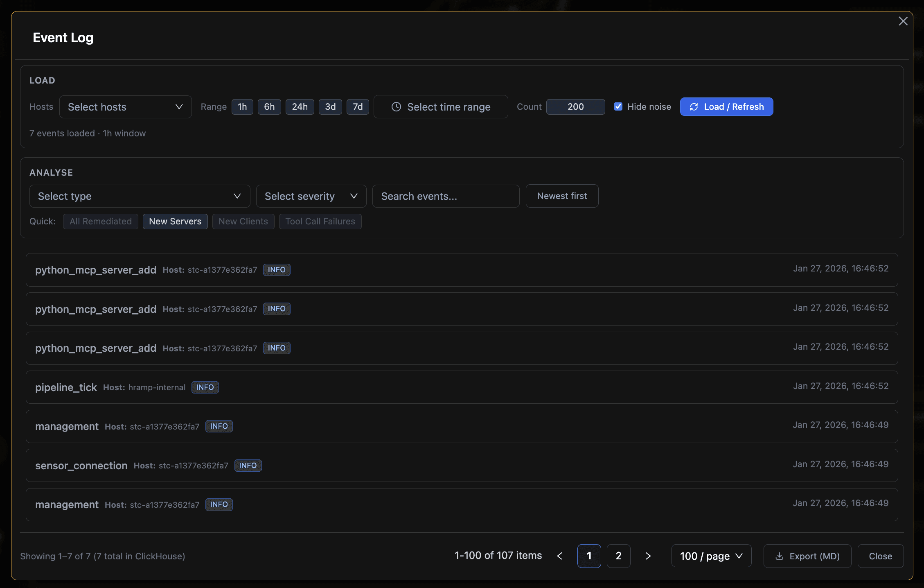Open the Select hosts dropdown
924x588 pixels.
pyautogui.click(x=125, y=107)
